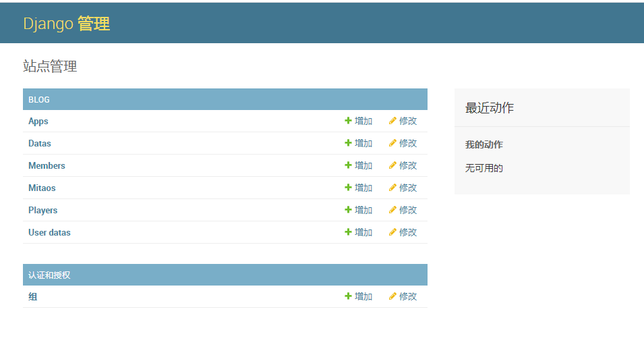Click 修改 text link for Datas

(408, 143)
